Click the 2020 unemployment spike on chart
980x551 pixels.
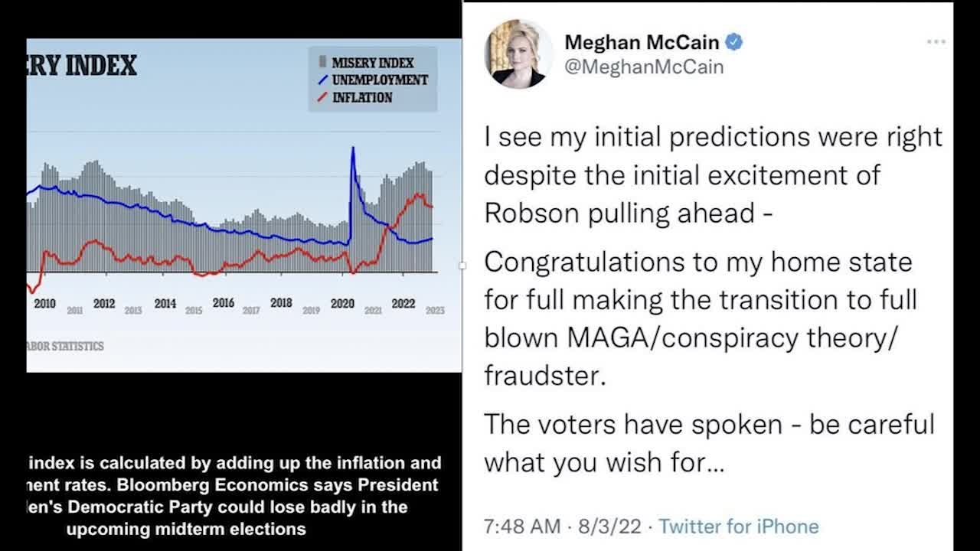[353, 152]
